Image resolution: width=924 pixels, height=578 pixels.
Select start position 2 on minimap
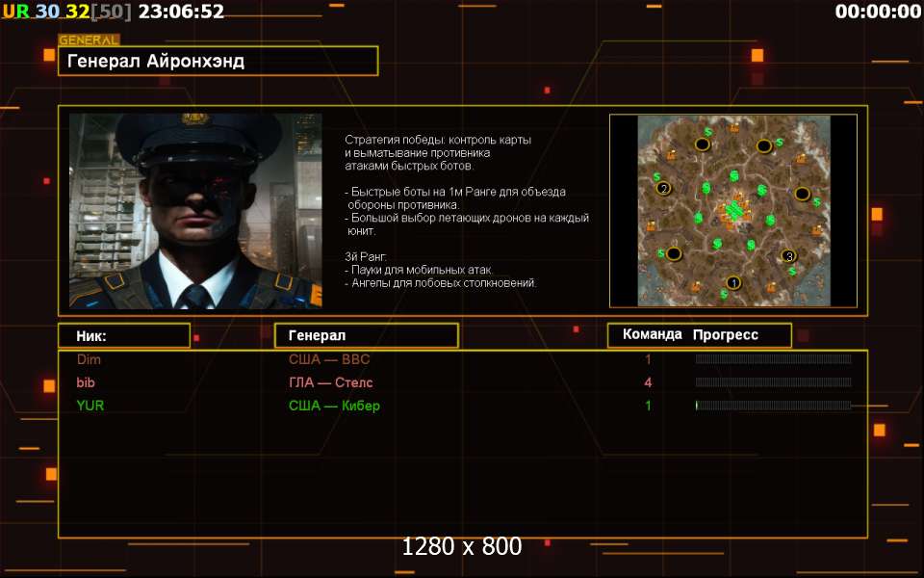click(x=663, y=189)
